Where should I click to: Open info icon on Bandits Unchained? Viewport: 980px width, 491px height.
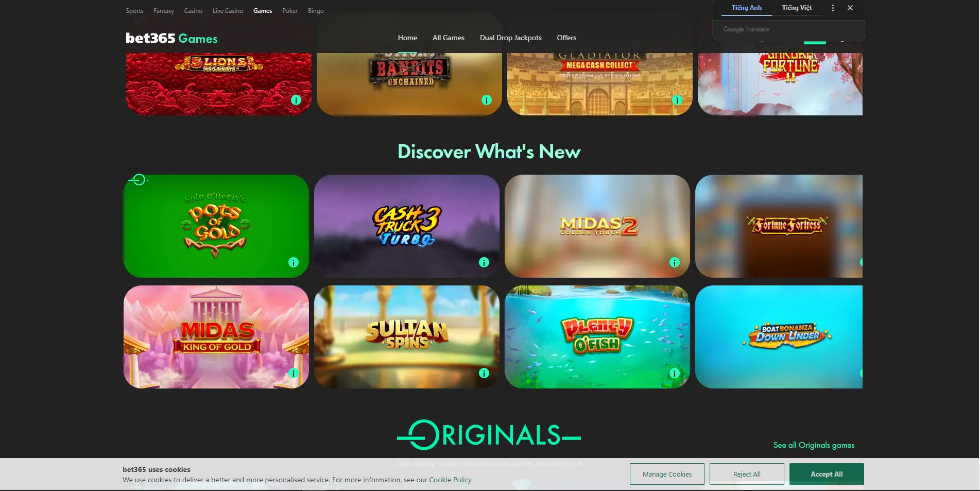click(x=487, y=100)
